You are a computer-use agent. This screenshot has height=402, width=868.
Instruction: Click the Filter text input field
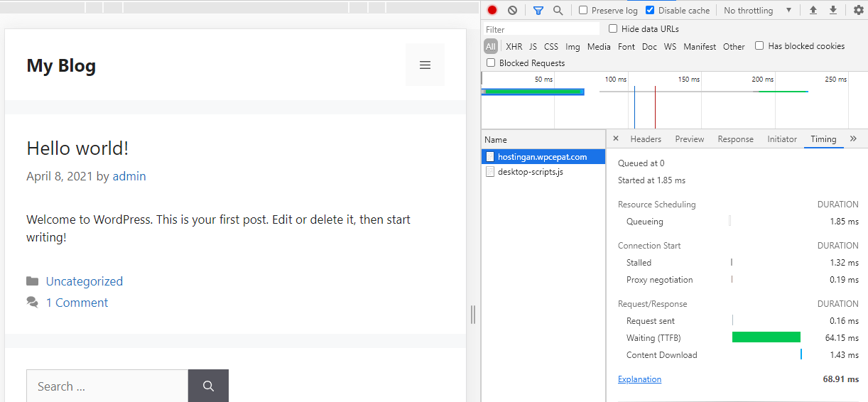(542, 29)
